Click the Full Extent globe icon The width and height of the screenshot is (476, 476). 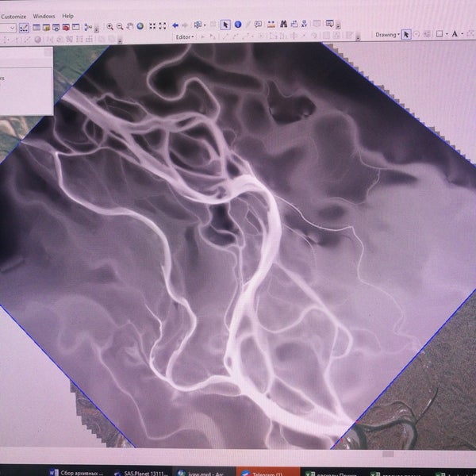pyautogui.click(x=140, y=26)
